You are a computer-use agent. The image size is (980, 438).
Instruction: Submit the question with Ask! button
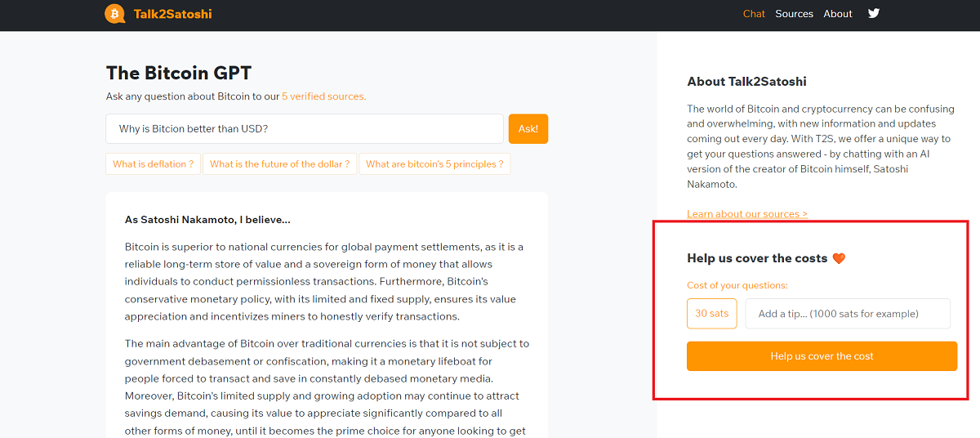(528, 129)
